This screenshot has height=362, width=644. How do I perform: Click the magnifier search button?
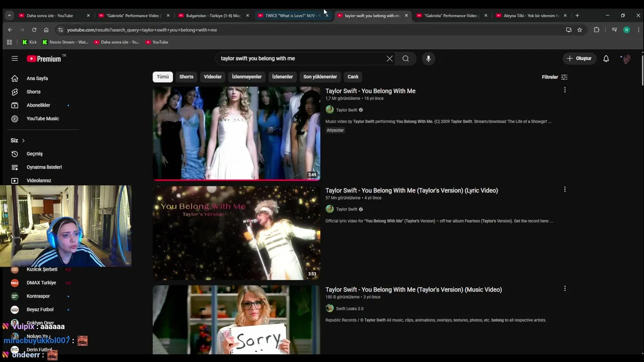point(406,58)
